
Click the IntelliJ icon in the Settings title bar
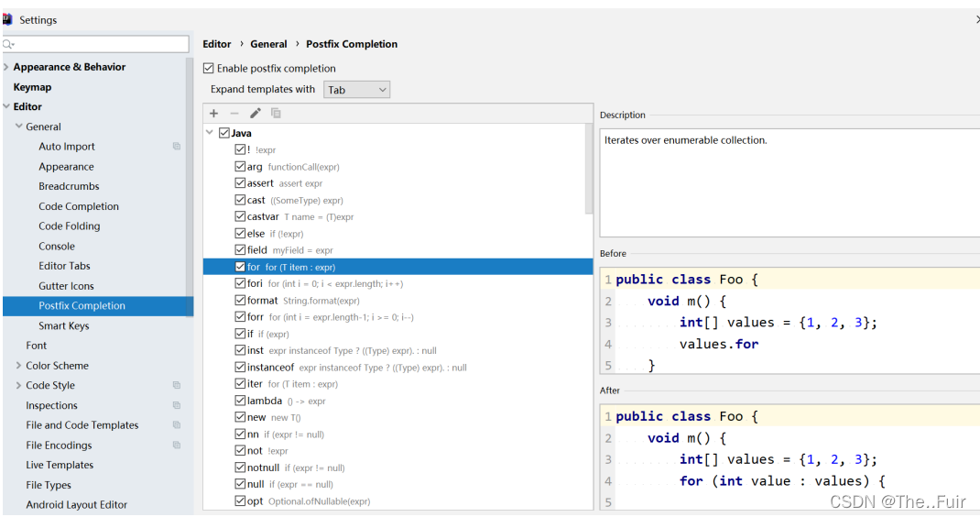pos(7,19)
